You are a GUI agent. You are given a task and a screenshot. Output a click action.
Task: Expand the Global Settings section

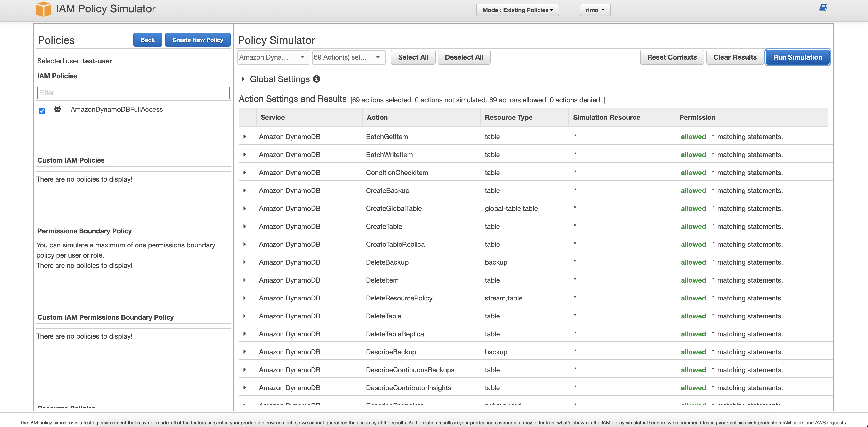coord(243,79)
